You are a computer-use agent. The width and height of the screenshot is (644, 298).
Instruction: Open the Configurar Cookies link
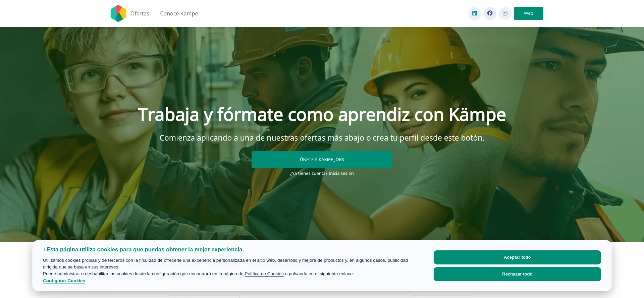[x=64, y=281]
